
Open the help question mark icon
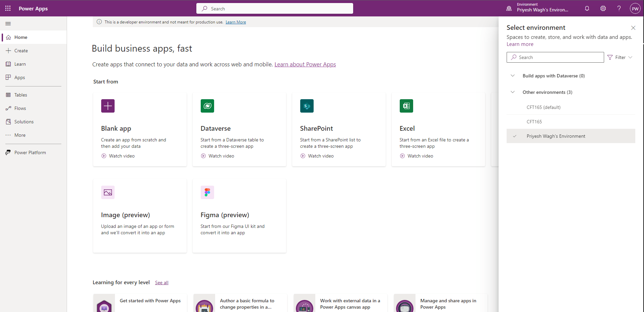click(x=619, y=8)
